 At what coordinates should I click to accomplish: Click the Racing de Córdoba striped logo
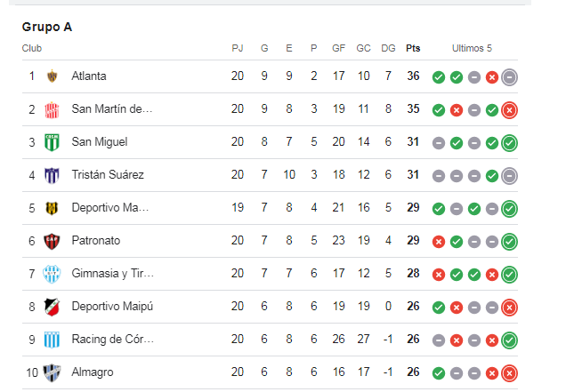(x=52, y=340)
